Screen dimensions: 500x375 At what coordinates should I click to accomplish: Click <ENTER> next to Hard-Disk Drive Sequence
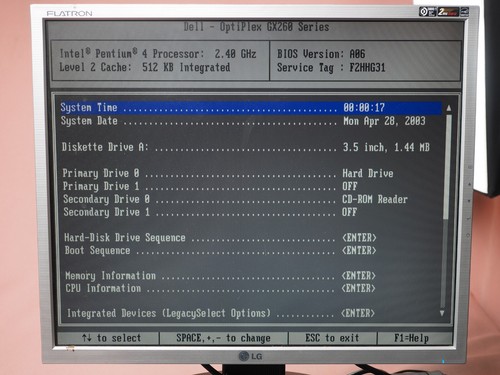coord(359,238)
